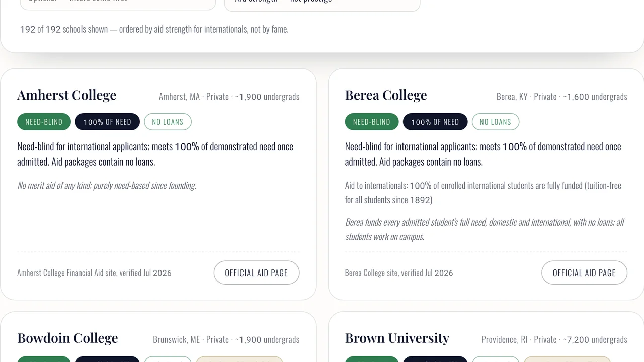Click the Bowdoin College card title

67,338
